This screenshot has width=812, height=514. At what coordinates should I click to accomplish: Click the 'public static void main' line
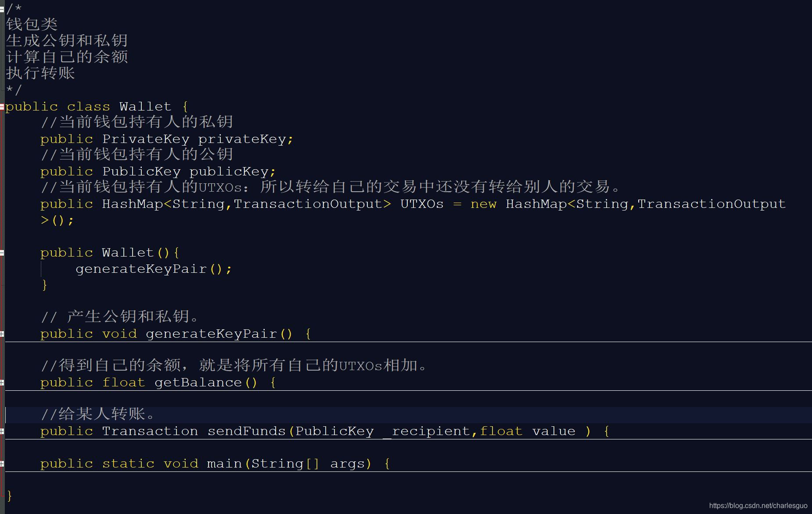tap(215, 464)
